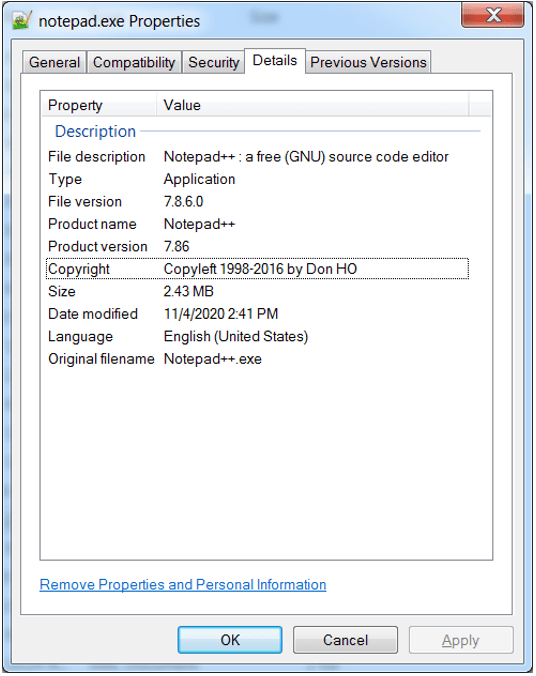Select the Product version row
Screen dimensions: 536x676
[257, 246]
